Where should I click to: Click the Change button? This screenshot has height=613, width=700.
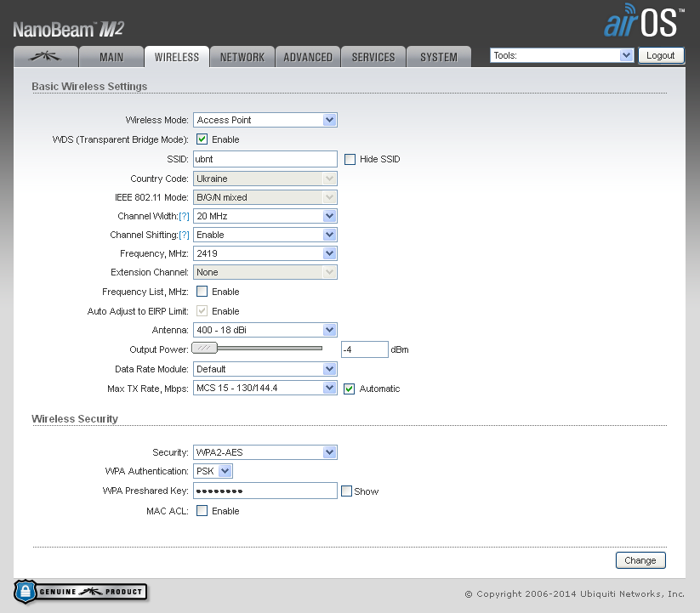point(640,560)
